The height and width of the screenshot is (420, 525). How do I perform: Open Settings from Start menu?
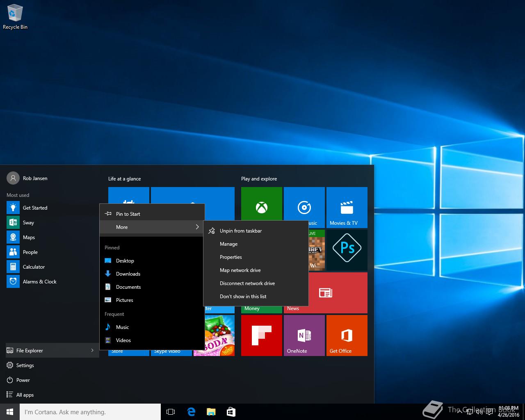[52, 365]
